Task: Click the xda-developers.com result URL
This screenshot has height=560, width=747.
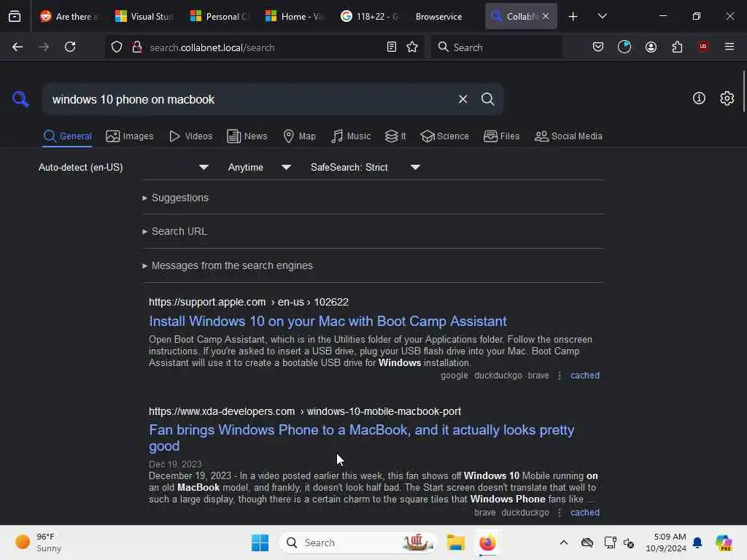Action: [305, 411]
